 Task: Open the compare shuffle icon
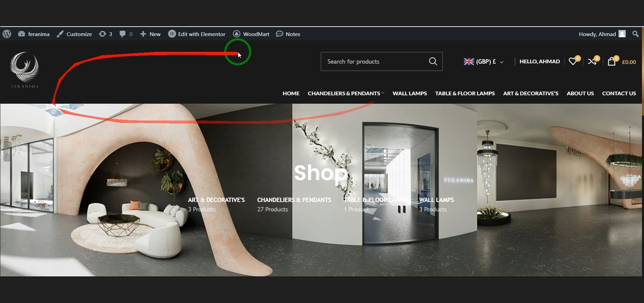coord(592,61)
